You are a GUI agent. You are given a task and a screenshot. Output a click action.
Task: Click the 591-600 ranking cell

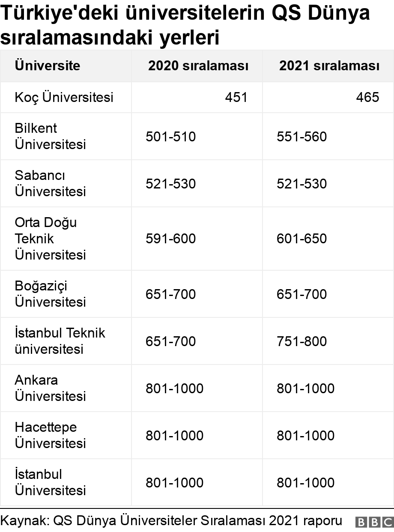[171, 239]
